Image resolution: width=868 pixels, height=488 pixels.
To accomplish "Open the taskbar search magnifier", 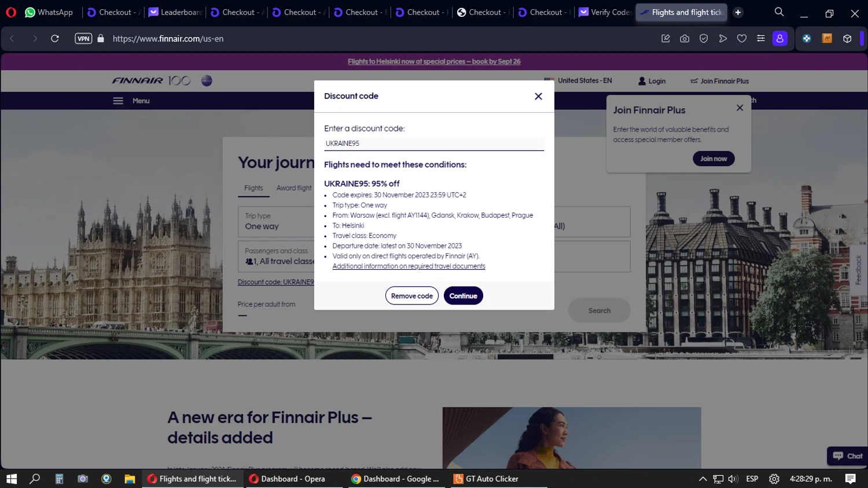I will [x=35, y=479].
